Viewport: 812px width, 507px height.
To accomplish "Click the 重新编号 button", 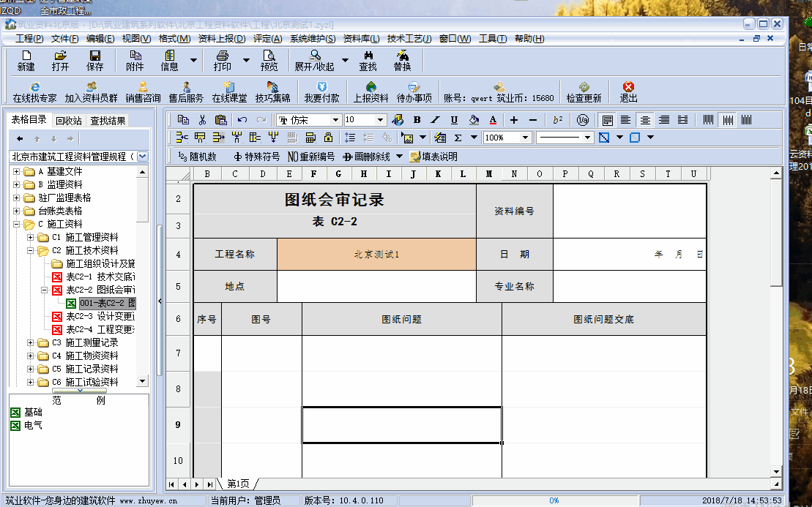I will coord(310,157).
